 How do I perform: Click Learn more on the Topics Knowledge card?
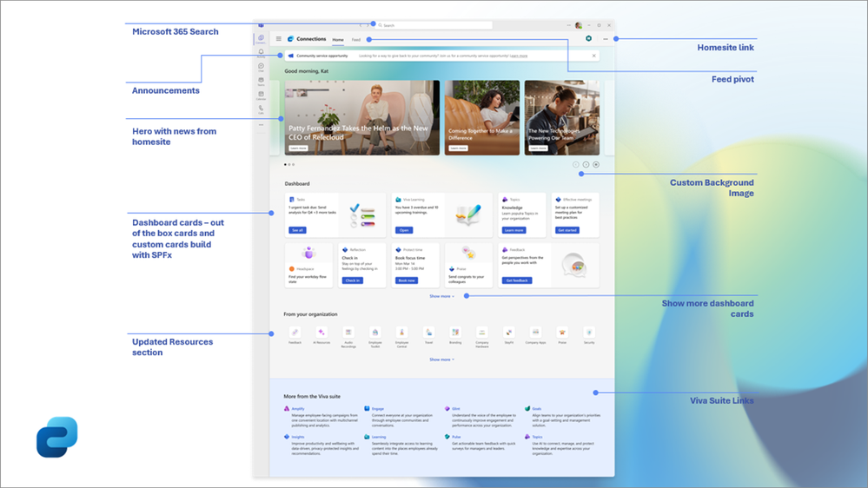click(x=514, y=230)
